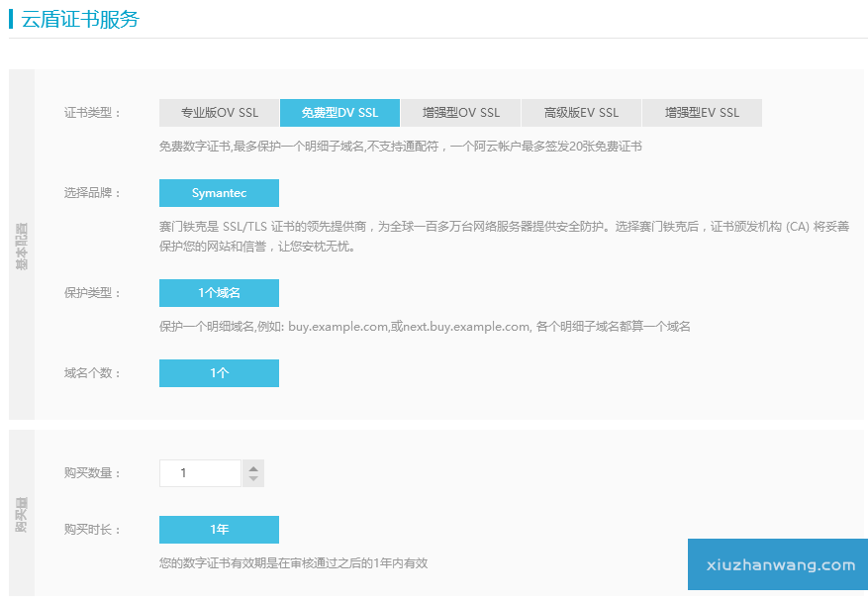Screen dimensions: 868x604
Task: Pick the 高级版EV SSL certificate type
Action: (581, 113)
